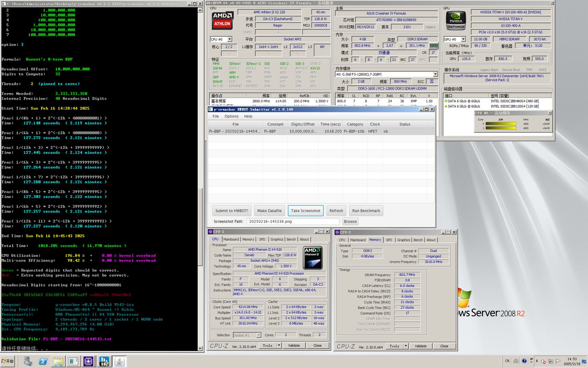The image size is (588, 368).
Task: Click the Core 1 activity bar
Action: [501, 128]
